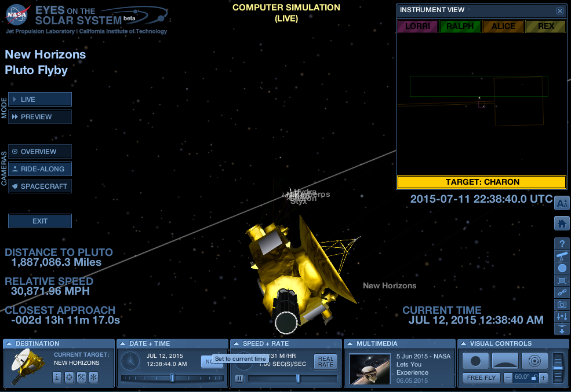
Task: Pause playback in the Speed + Rate panel
Action: 238,378
